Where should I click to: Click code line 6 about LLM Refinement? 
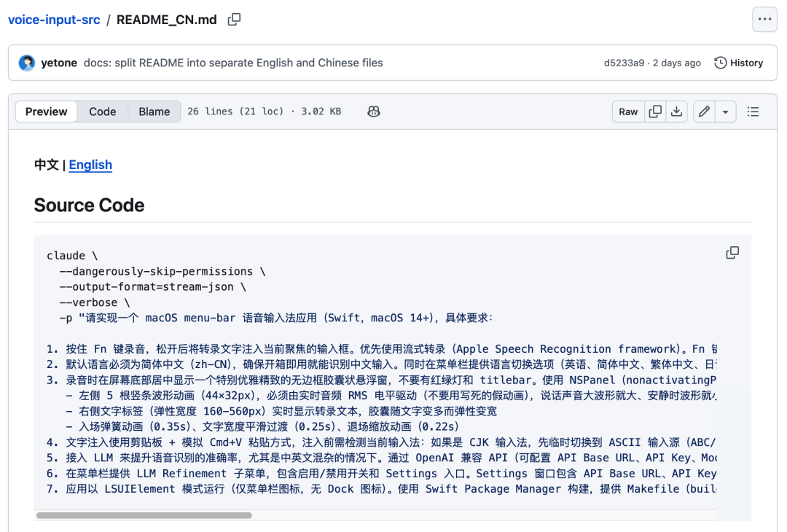tap(381, 473)
